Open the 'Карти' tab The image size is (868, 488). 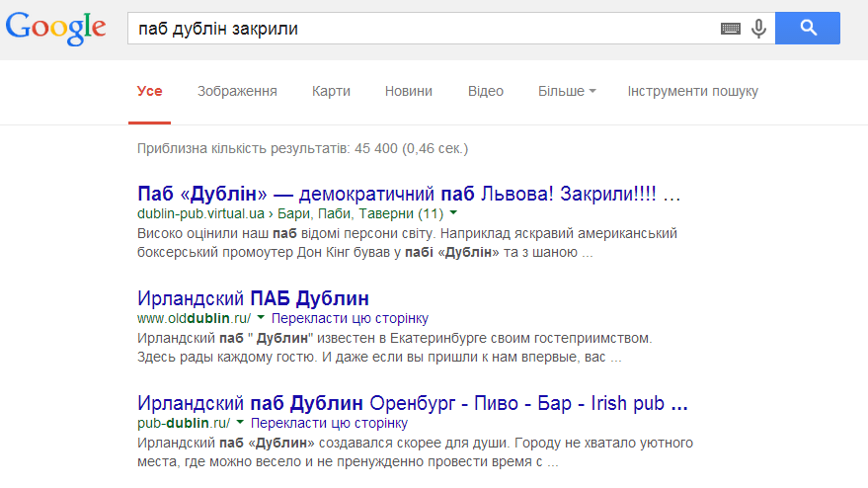(331, 92)
